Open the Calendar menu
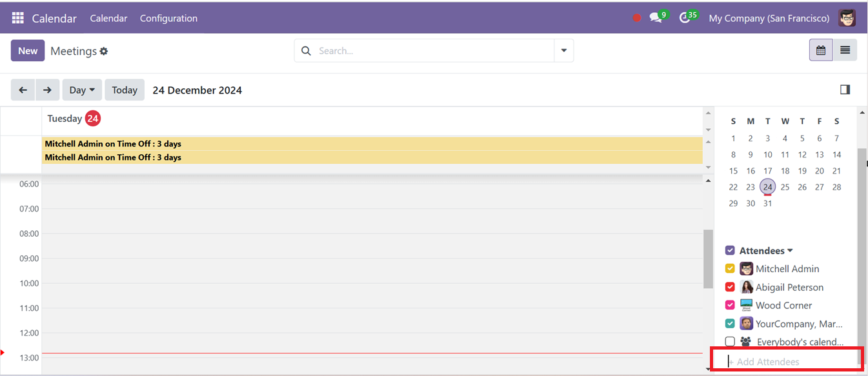The image size is (868, 376). click(x=108, y=18)
